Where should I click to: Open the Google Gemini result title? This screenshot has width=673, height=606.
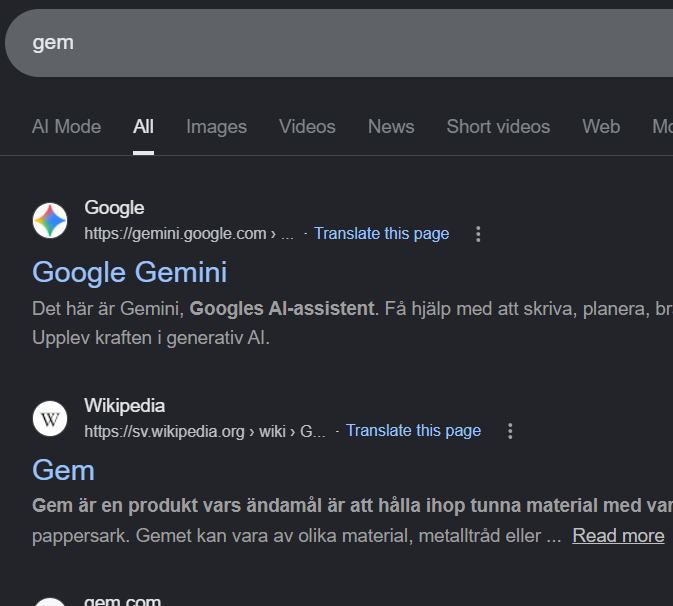(130, 272)
